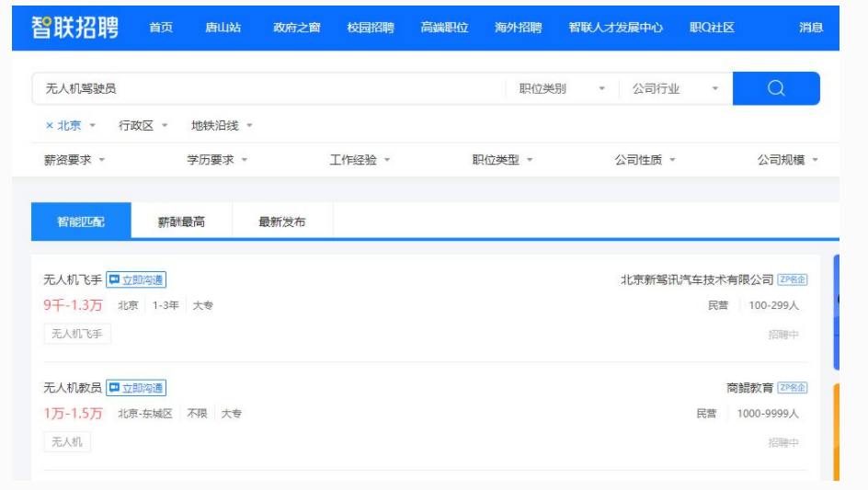Viewport: 868px width, 490px height.
Task: Select the 智能匹配 sort tab
Action: [x=81, y=222]
